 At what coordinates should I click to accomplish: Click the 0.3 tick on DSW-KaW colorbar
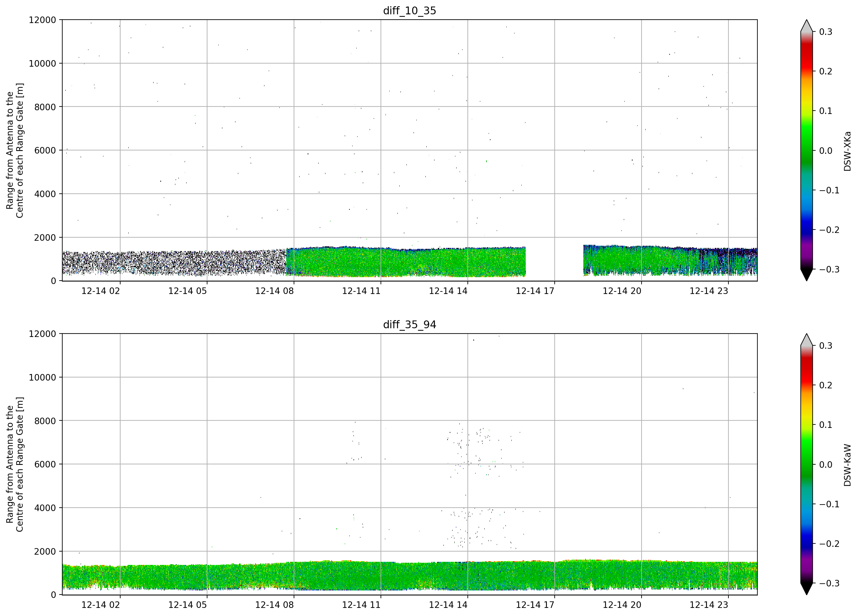click(x=826, y=346)
